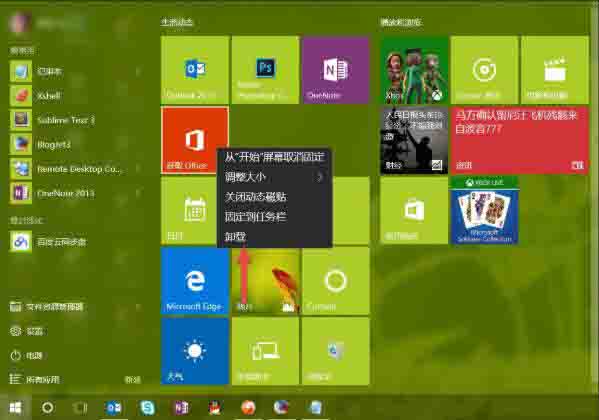
Task: Open the Xbox avatars tile
Action: 414,70
